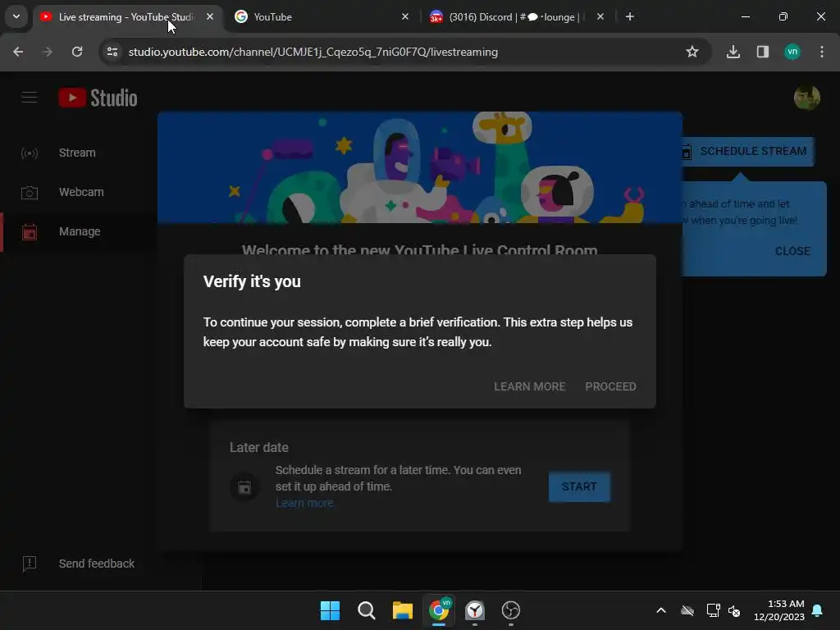Close the Live streaming Studio tab
This screenshot has width=840, height=630.
tap(210, 17)
